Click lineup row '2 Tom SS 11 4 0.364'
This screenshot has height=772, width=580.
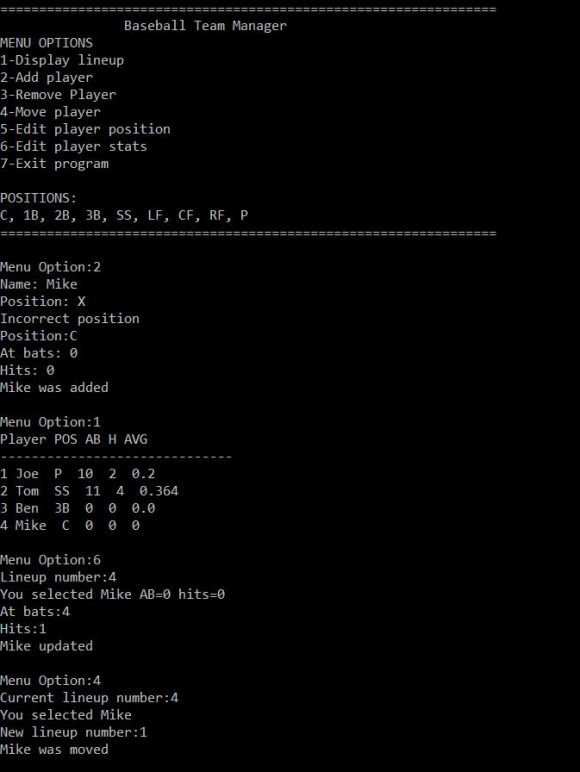tap(89, 491)
